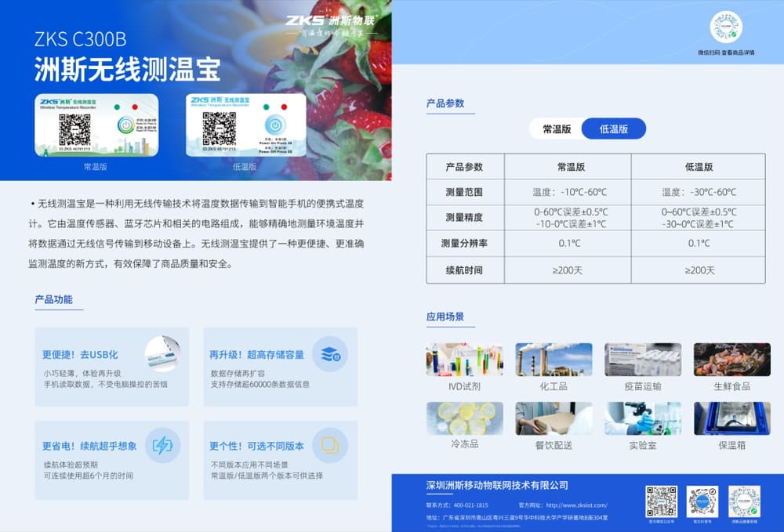Viewport: 784px width, 532px height.
Task: Click the 低温版 column header in table
Action: (x=699, y=167)
